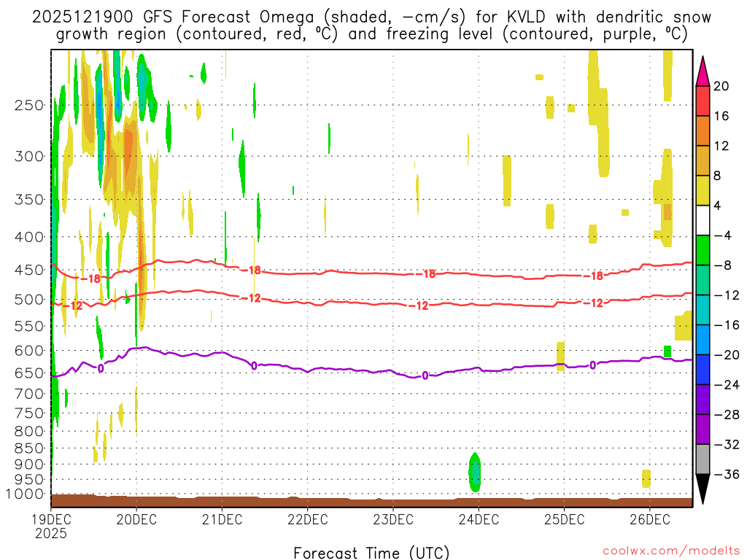The height and width of the screenshot is (560, 747).
Task: Click the violet -28 to -32 colorbar segment
Action: [x=703, y=429]
